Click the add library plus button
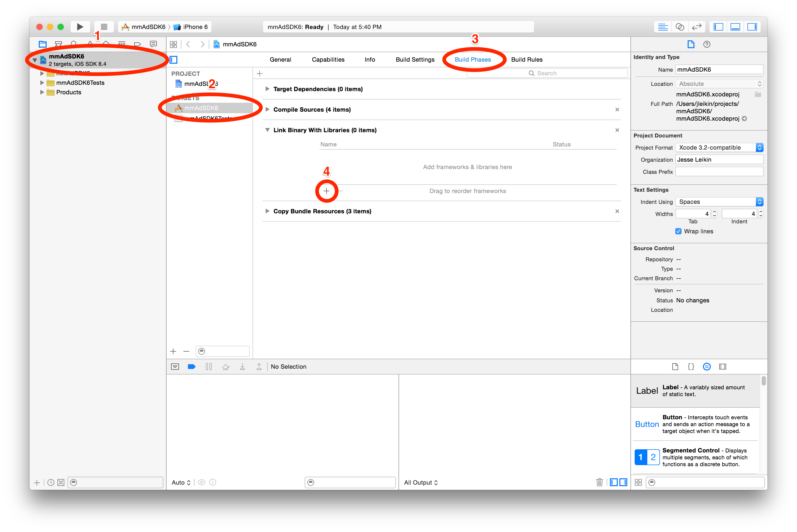This screenshot has width=797, height=532. click(327, 191)
